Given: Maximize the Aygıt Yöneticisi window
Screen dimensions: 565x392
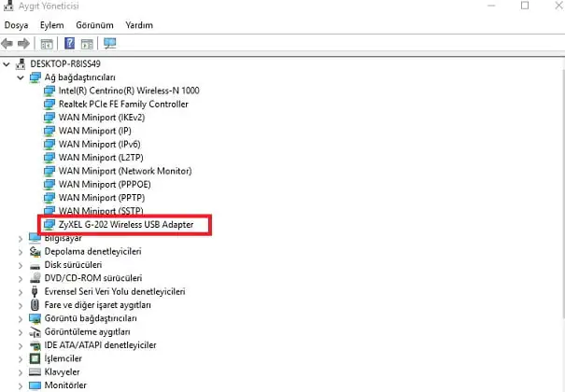Looking at the screenshot, I should [525, 6].
